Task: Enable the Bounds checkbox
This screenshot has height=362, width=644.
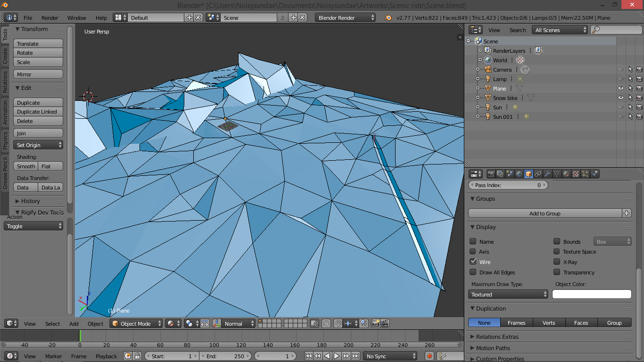Action: pyautogui.click(x=557, y=241)
